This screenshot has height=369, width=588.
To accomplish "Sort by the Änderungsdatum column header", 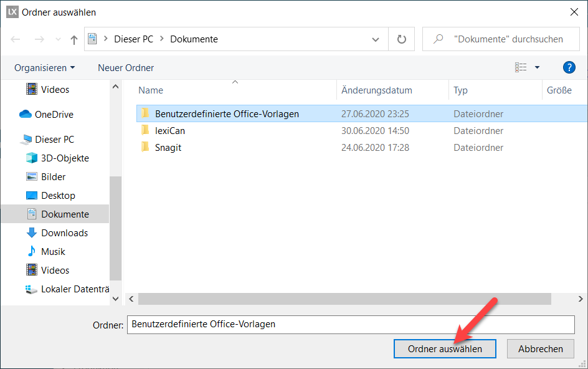I will coord(377,90).
